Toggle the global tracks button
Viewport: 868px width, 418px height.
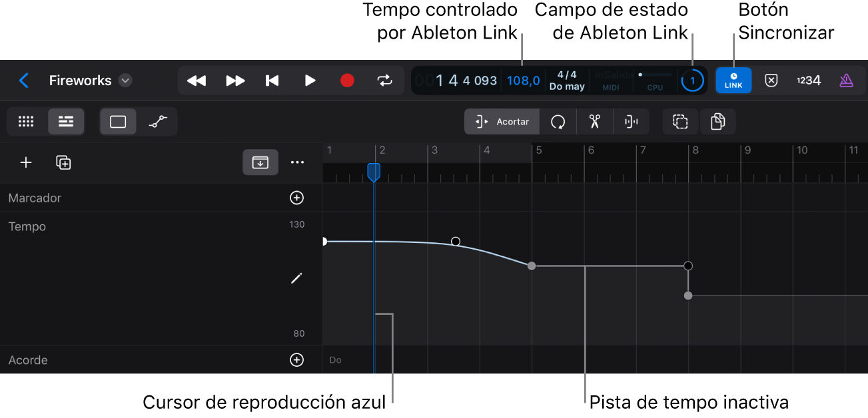tap(260, 162)
